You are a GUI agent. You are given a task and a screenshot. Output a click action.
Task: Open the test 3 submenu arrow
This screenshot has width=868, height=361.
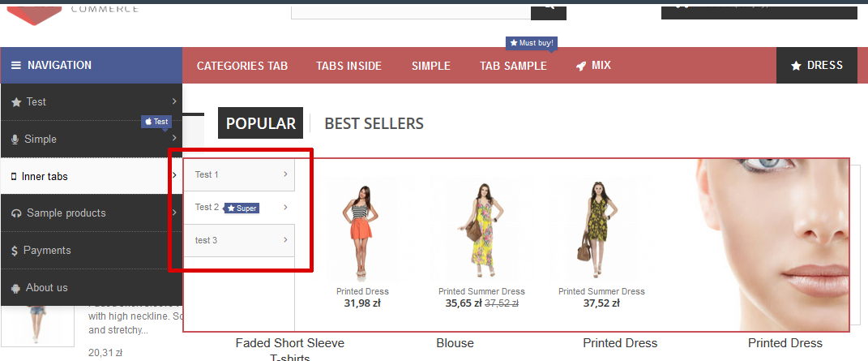pyautogui.click(x=285, y=240)
